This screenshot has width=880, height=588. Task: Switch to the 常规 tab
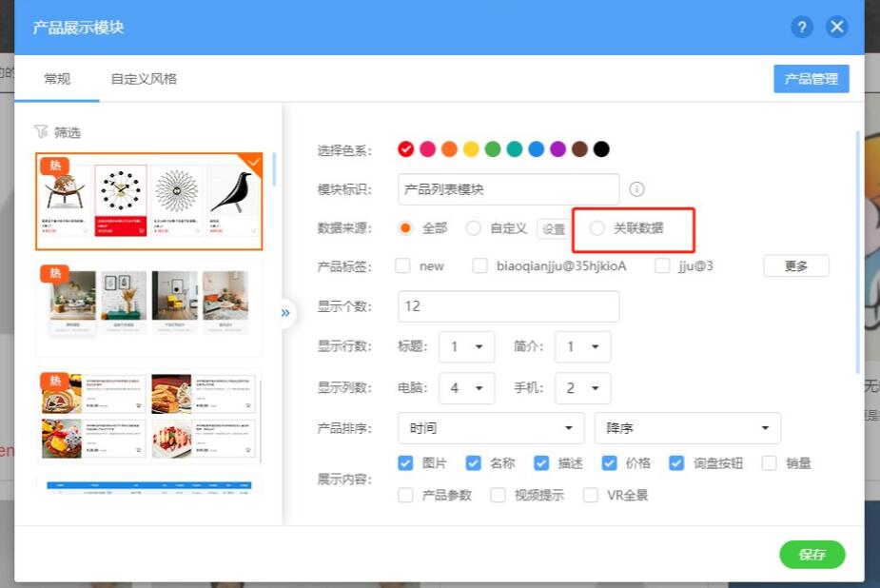(57, 79)
